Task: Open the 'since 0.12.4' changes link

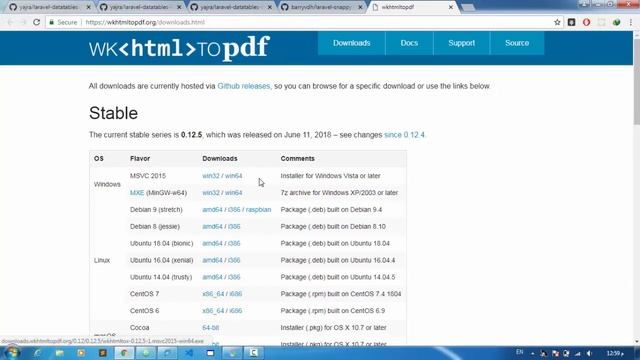Action: (x=404, y=135)
